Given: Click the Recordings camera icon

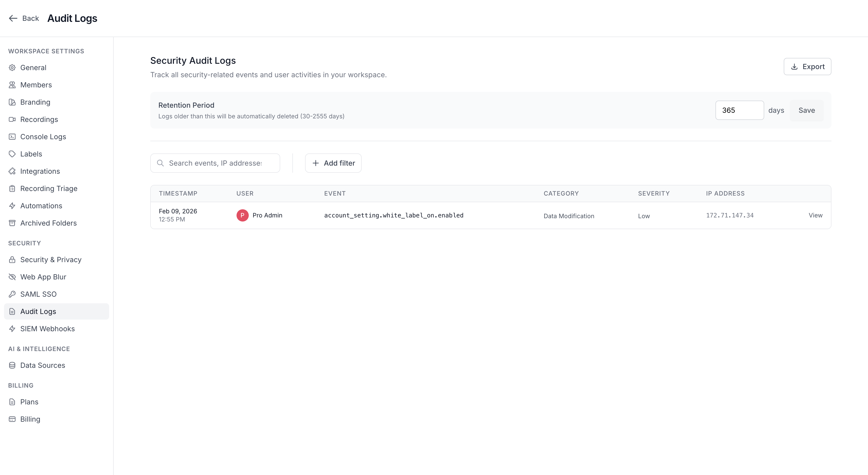Looking at the screenshot, I should [x=12, y=119].
